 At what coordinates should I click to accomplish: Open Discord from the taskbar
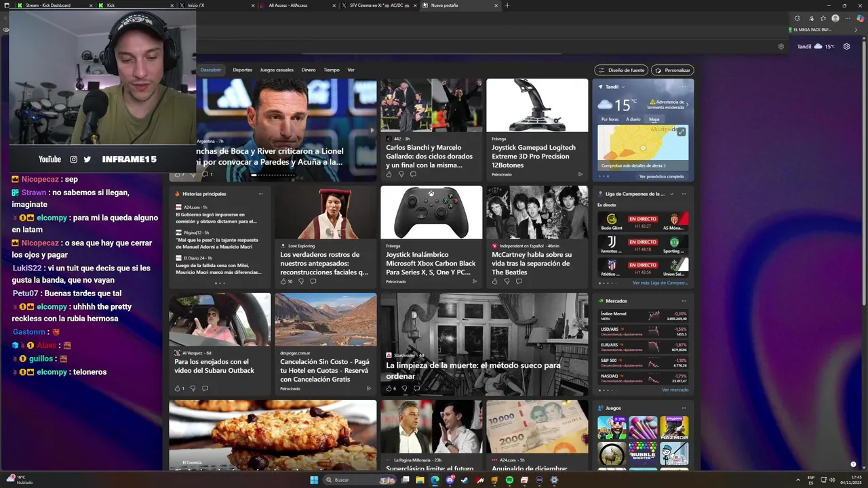pos(450,480)
